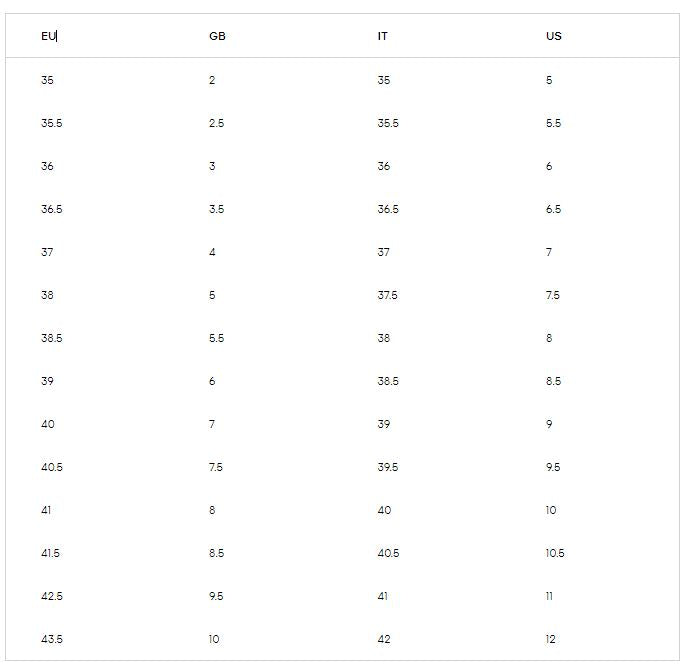Select 2 in the GB column
Screen dimensions: 688x667
coord(212,80)
